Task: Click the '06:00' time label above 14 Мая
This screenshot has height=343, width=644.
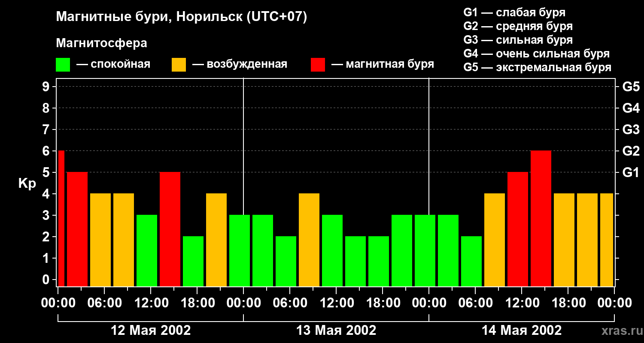Action: point(475,303)
